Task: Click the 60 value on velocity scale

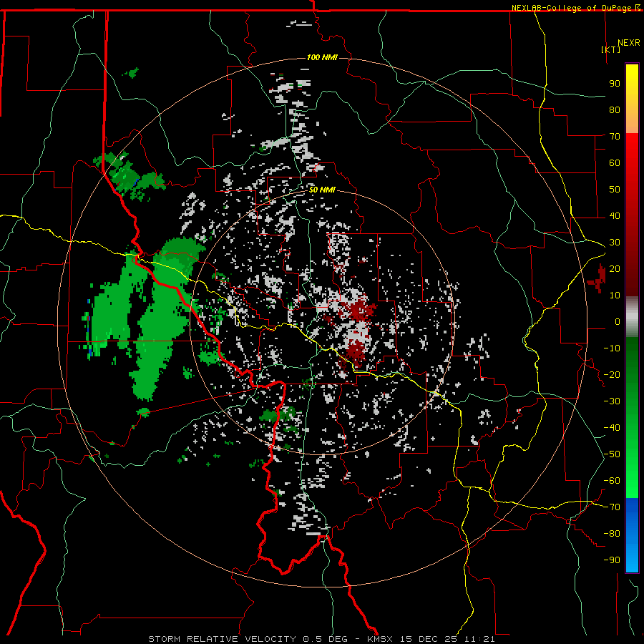Action: [x=615, y=163]
